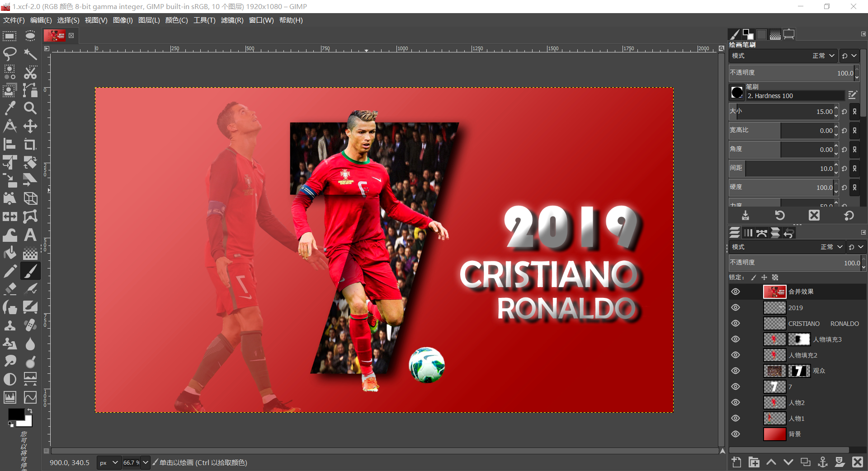This screenshot has width=868, height=471.
Task: Open the tool options panel configuration menu
Action: pos(863,34)
